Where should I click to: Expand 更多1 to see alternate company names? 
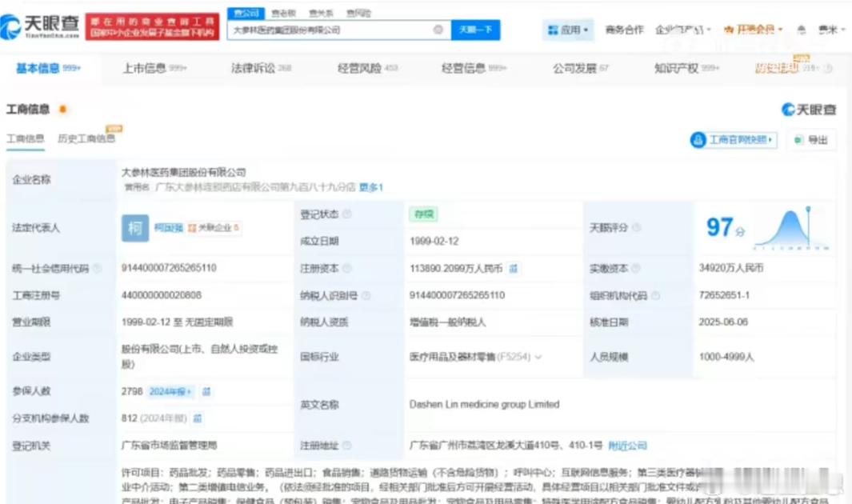(x=373, y=187)
